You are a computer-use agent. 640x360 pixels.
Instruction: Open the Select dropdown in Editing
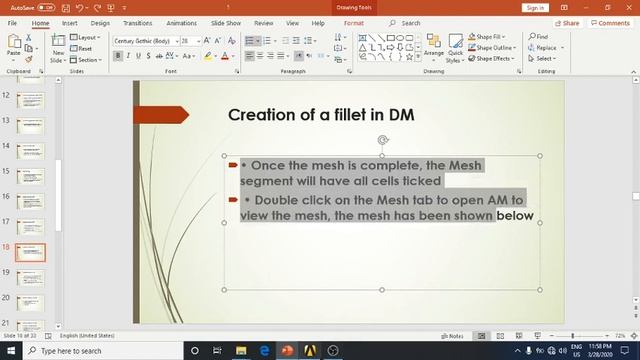[x=542, y=58]
